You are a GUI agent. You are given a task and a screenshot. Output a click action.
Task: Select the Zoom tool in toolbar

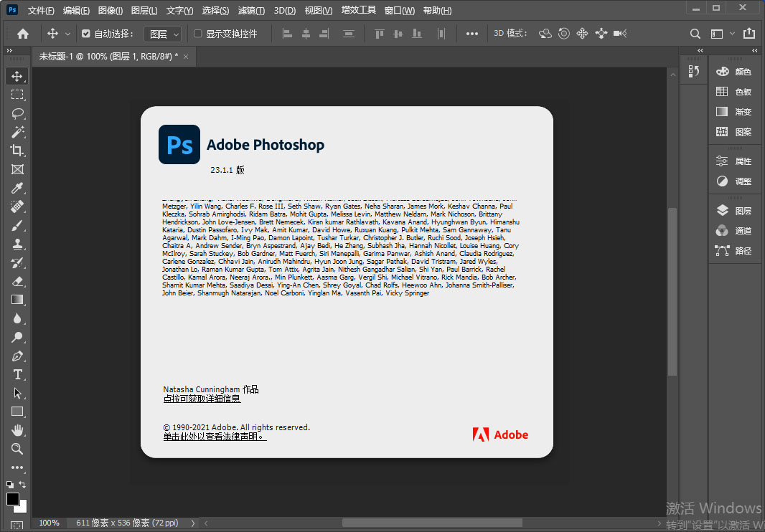click(x=17, y=449)
